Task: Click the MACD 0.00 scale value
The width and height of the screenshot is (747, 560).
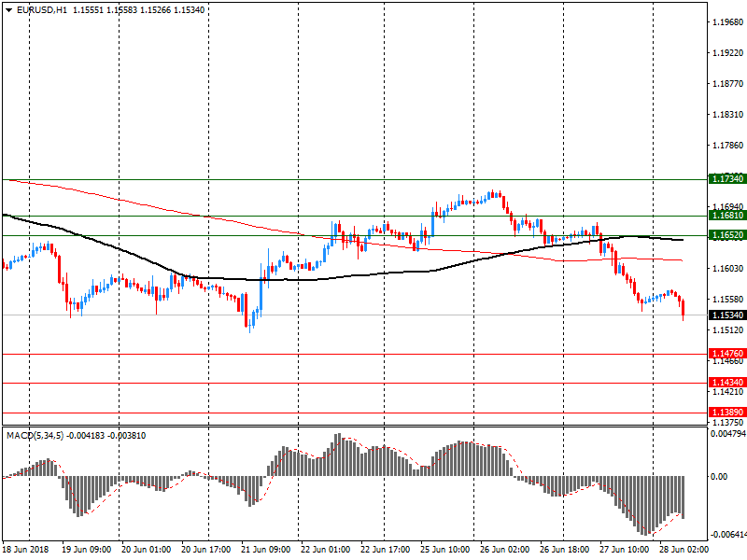Action: point(720,476)
